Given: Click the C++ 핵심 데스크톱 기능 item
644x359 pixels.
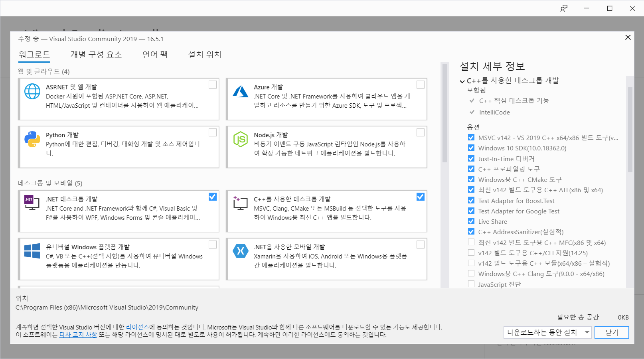Looking at the screenshot, I should [x=514, y=101].
